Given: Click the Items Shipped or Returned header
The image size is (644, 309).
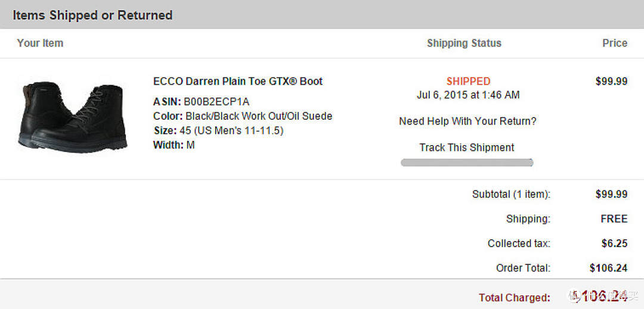Looking at the screenshot, I should click(x=92, y=15).
